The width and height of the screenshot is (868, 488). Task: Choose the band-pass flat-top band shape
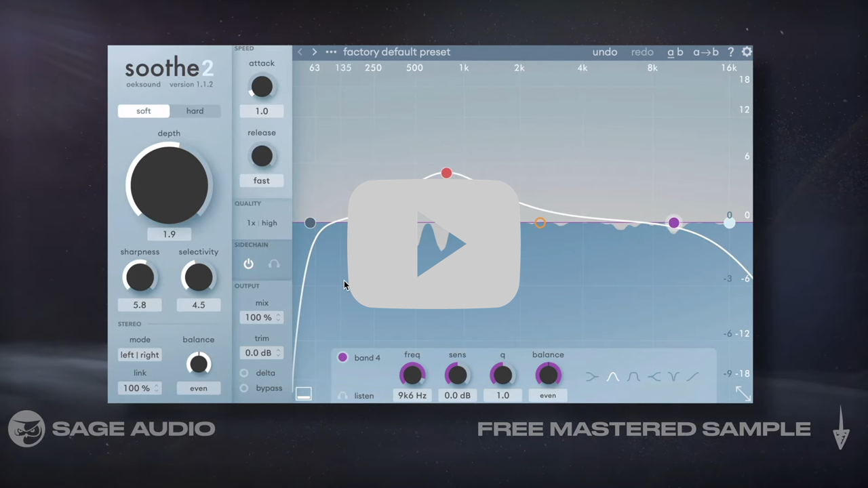(633, 376)
